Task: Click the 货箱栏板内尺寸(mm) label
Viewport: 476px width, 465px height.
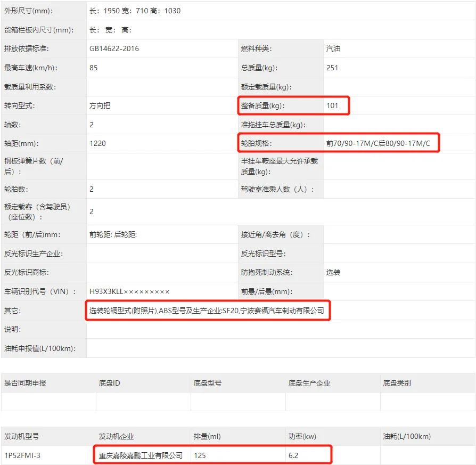Action: coord(39,30)
